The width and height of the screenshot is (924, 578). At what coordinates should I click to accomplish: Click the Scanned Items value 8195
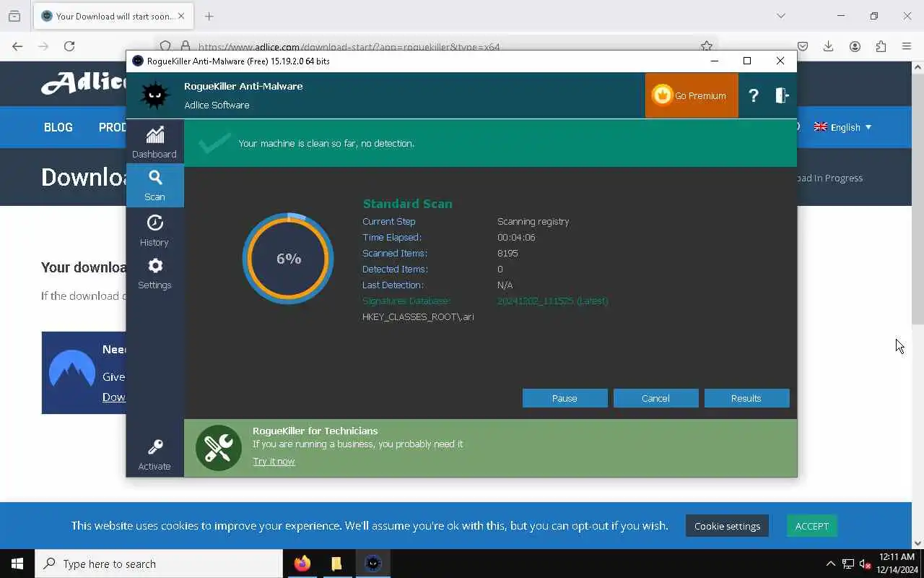pos(507,253)
